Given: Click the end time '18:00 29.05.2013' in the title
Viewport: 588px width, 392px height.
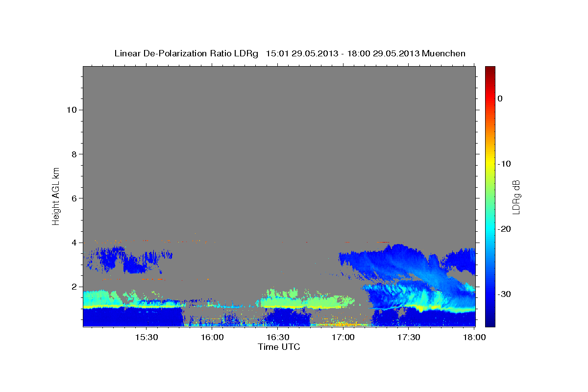Looking at the screenshot, I should pos(383,53).
